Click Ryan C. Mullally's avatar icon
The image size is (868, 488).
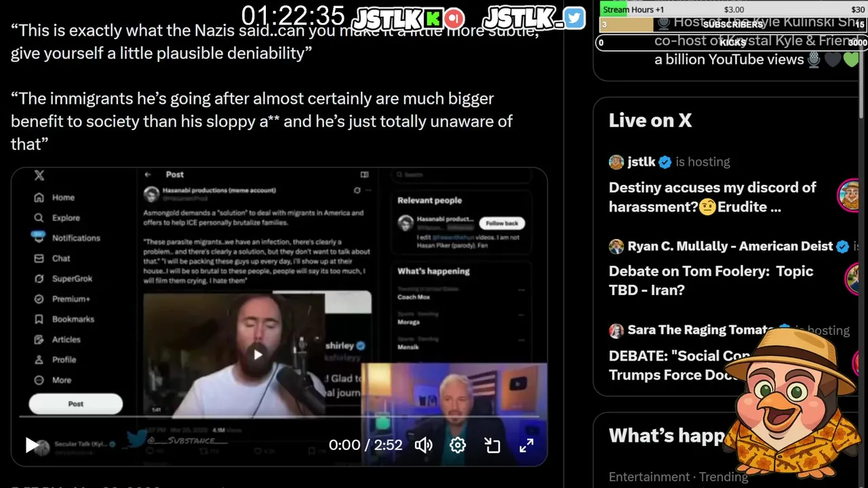[x=616, y=247]
